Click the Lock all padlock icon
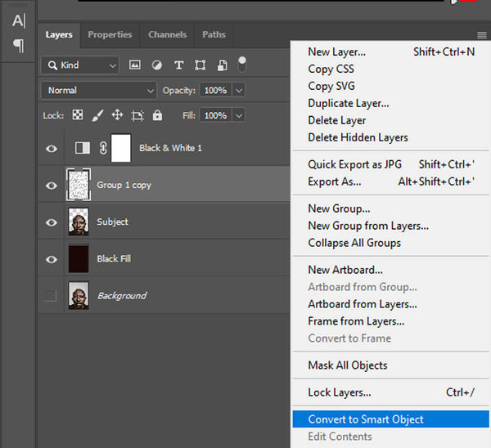491x448 pixels. [x=157, y=115]
